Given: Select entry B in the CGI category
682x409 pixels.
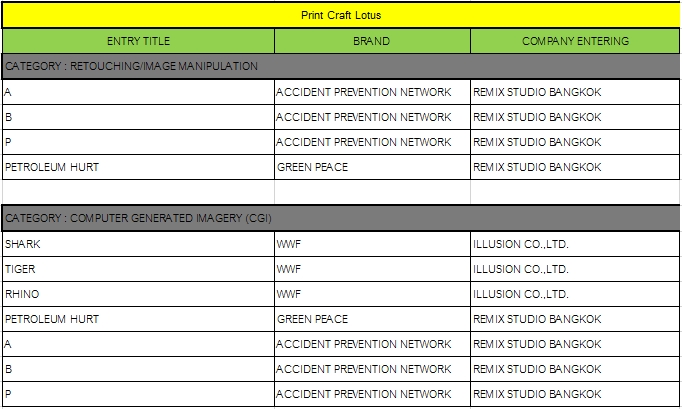Looking at the screenshot, I should (x=138, y=369).
